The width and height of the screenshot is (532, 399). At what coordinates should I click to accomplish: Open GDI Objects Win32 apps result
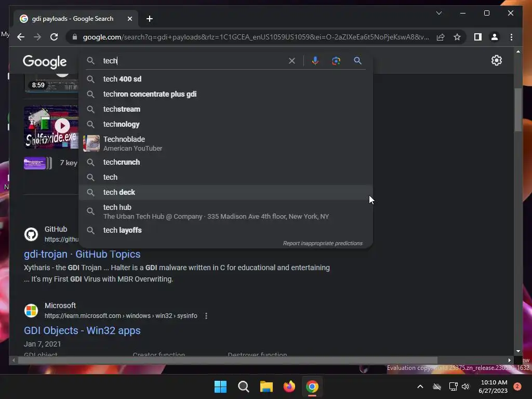pos(82,330)
